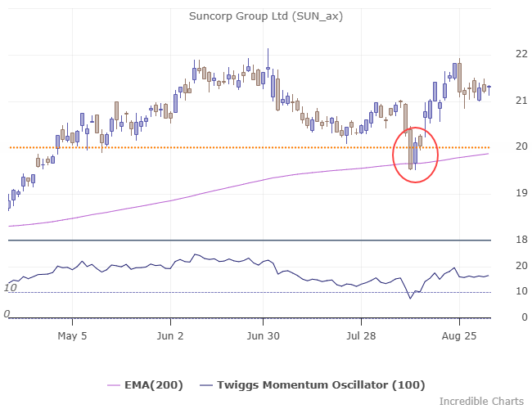Select the EMA(200) legend entry

coord(145,385)
